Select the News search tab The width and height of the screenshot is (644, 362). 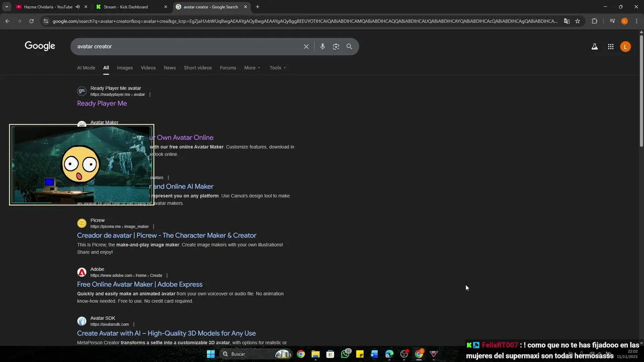(170, 68)
